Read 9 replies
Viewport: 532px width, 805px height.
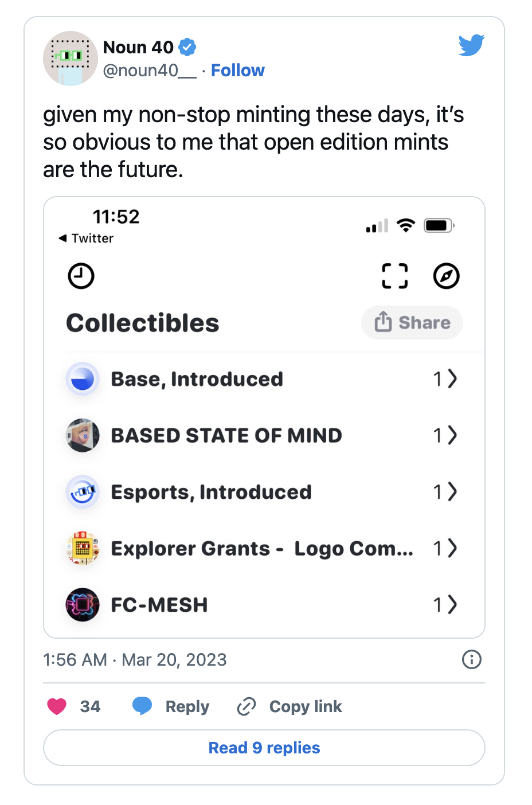coord(264,748)
